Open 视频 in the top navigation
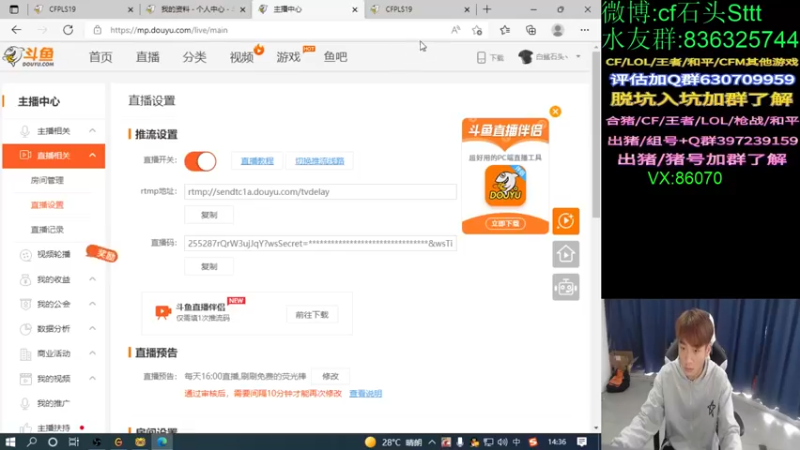The height and width of the screenshot is (450, 800). tap(241, 57)
